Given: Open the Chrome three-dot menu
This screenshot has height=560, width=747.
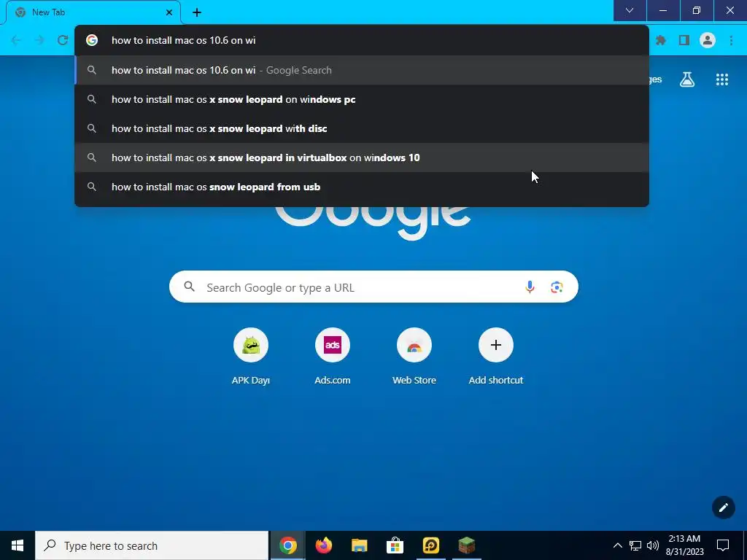Looking at the screenshot, I should point(731,41).
